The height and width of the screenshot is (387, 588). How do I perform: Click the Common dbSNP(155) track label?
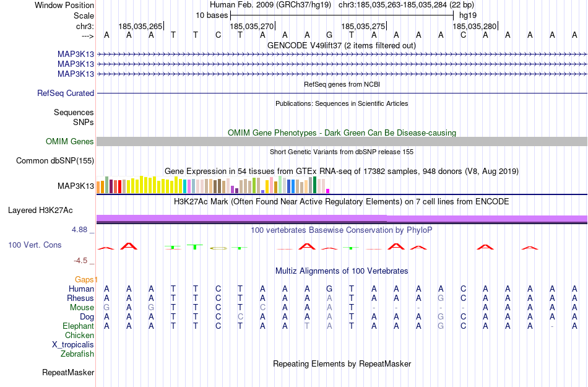pos(55,160)
